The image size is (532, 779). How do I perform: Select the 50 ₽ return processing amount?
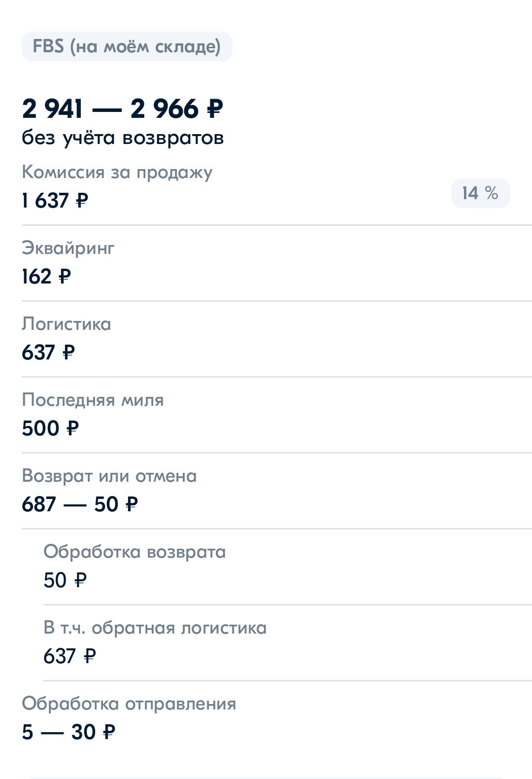[65, 580]
